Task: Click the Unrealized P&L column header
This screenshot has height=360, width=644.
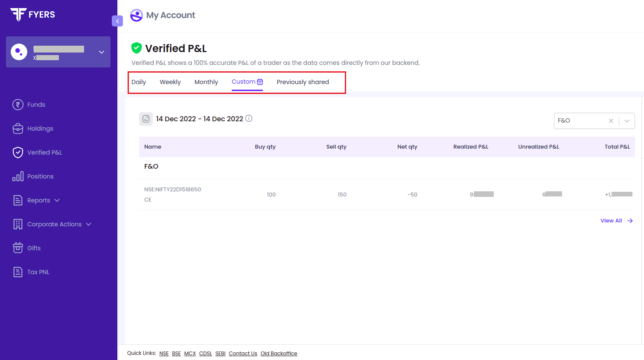Action: tap(539, 147)
